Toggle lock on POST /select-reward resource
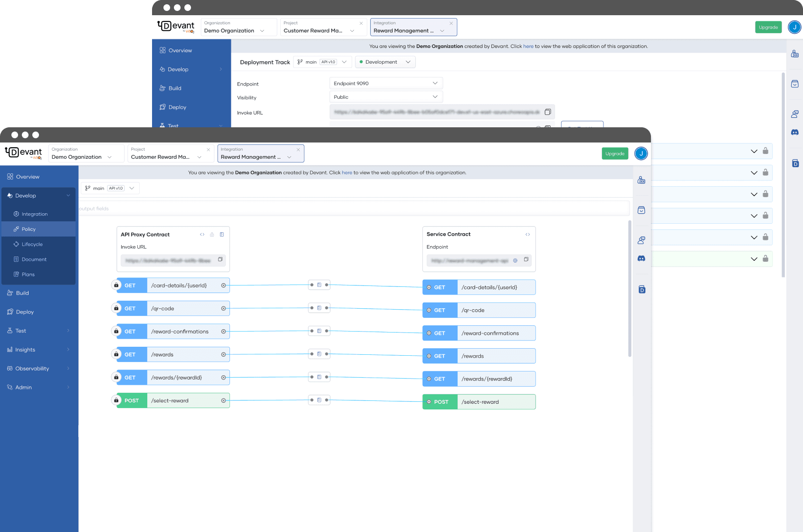 [x=116, y=400]
